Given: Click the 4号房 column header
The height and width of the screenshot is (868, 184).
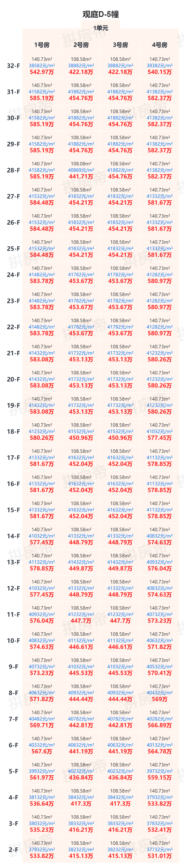Looking at the screenshot, I should (159, 45).
